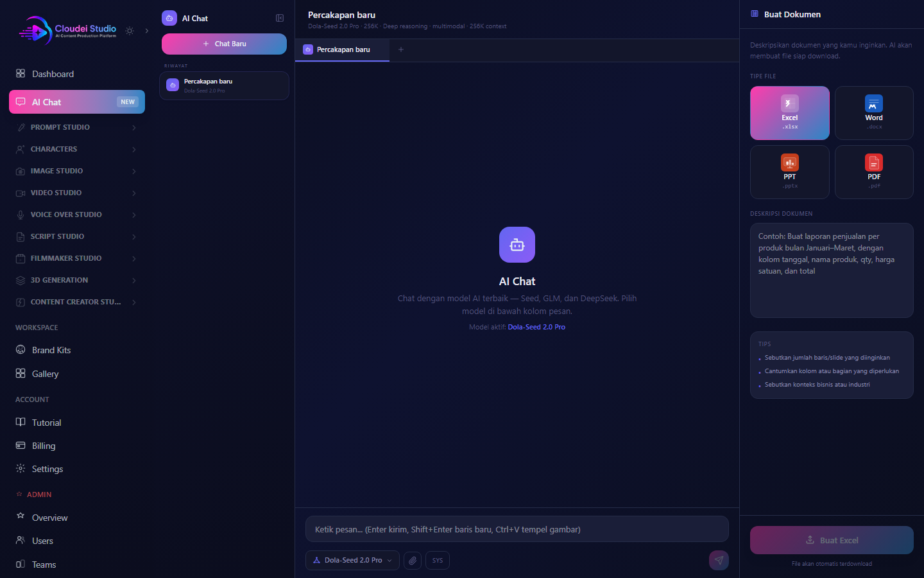Collapse the AI Chat history panel
The height and width of the screenshot is (578, 924).
pyautogui.click(x=280, y=18)
